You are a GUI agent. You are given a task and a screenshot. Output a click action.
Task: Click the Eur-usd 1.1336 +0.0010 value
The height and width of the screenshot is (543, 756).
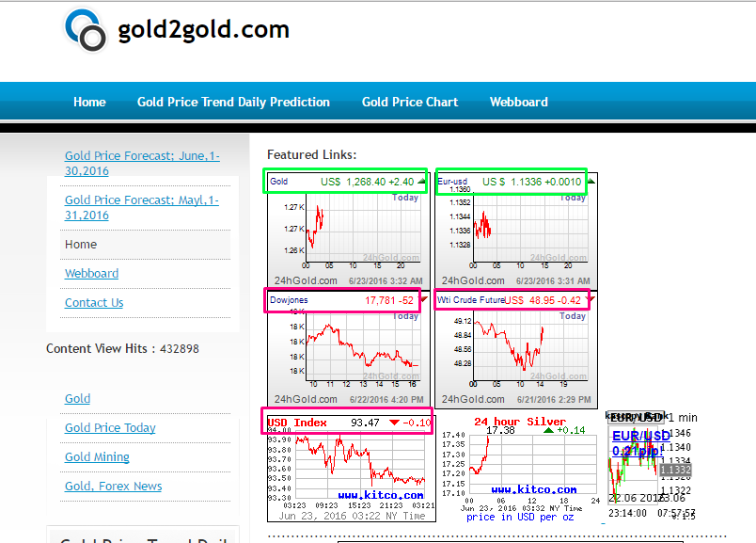(532, 182)
